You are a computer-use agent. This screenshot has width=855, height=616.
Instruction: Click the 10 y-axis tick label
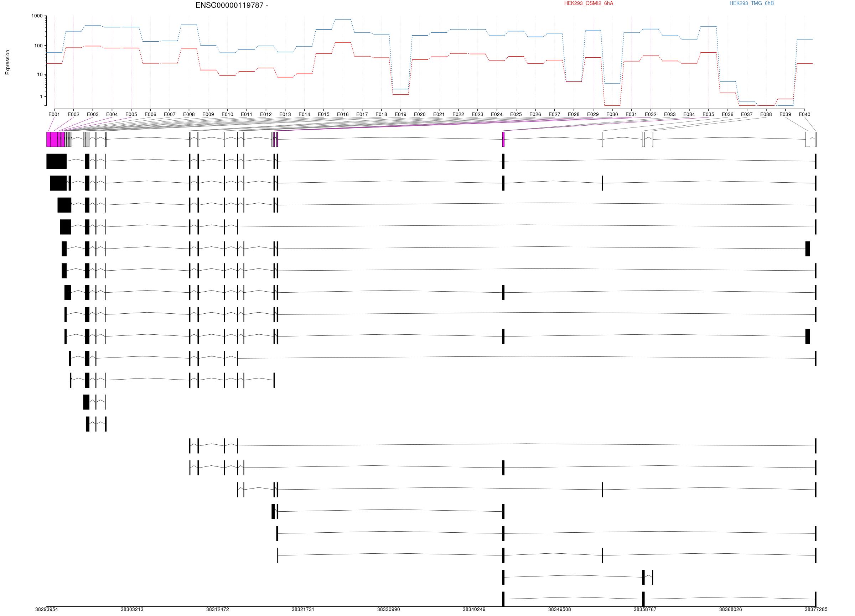(x=40, y=75)
